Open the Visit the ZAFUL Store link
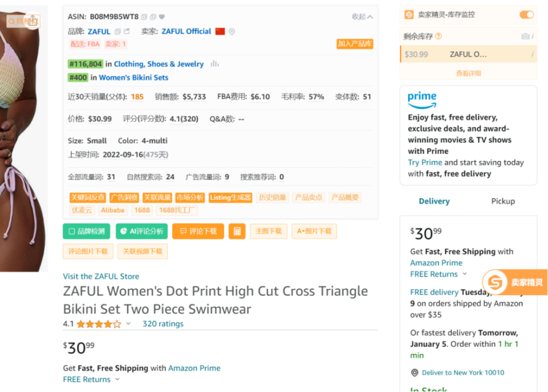 click(x=101, y=276)
